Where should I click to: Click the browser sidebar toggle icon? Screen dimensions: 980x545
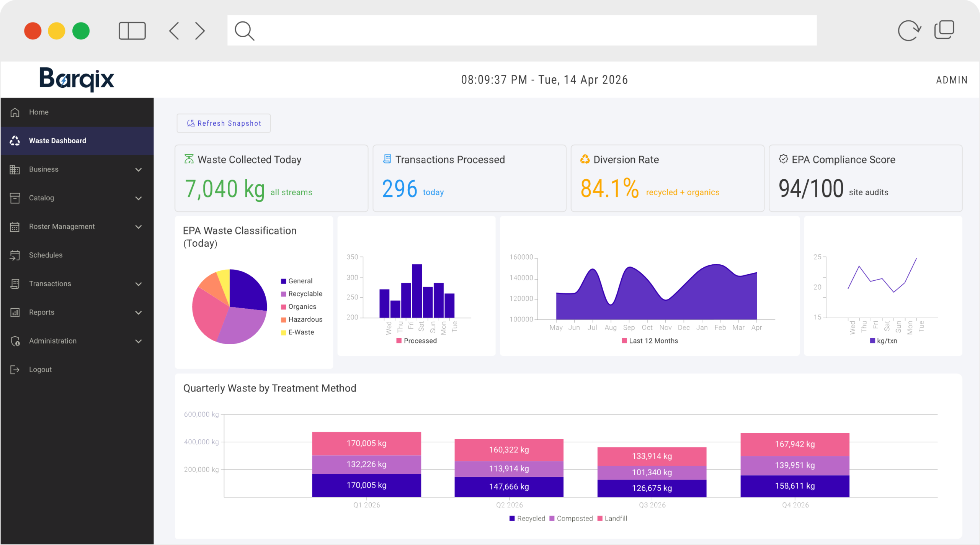pyautogui.click(x=132, y=31)
